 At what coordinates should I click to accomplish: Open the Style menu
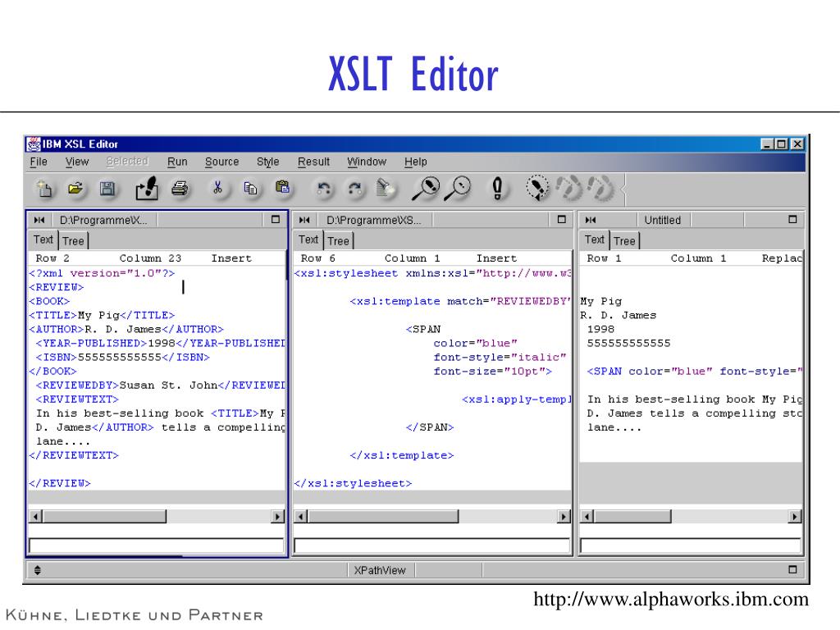[x=268, y=162]
